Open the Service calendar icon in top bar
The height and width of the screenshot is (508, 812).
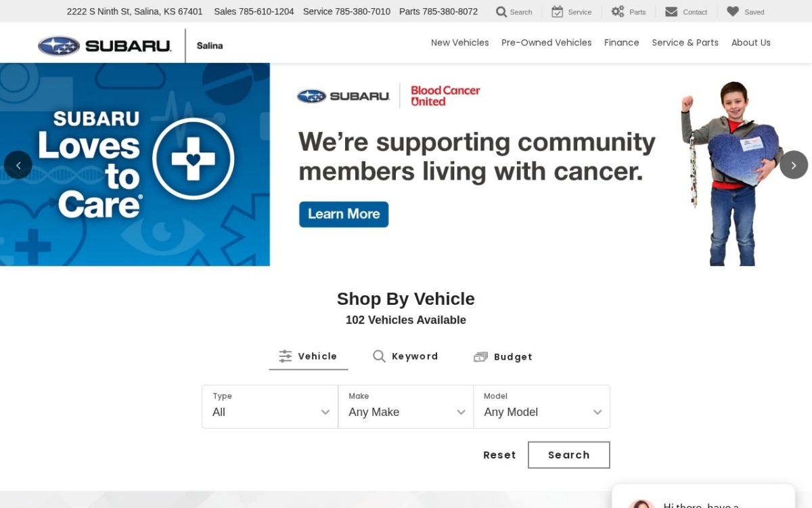(x=558, y=12)
